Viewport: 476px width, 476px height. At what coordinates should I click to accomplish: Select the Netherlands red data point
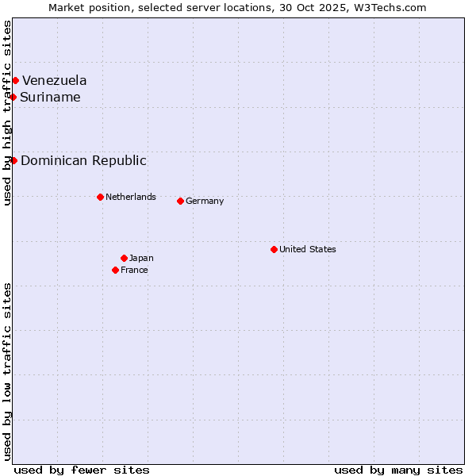pos(100,197)
